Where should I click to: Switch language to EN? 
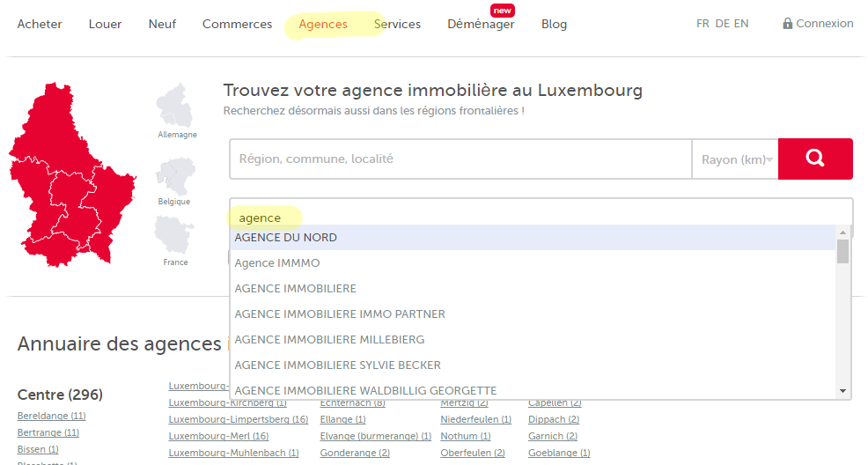741,24
